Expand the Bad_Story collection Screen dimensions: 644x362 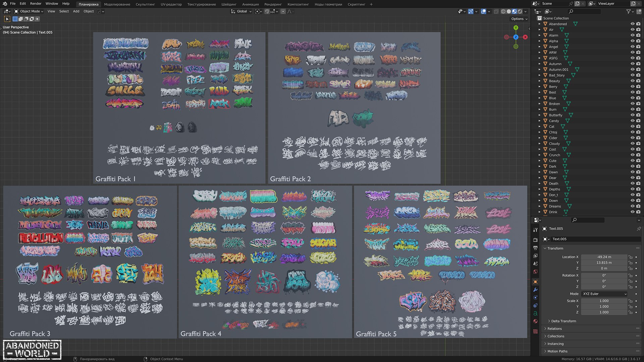pos(539,75)
